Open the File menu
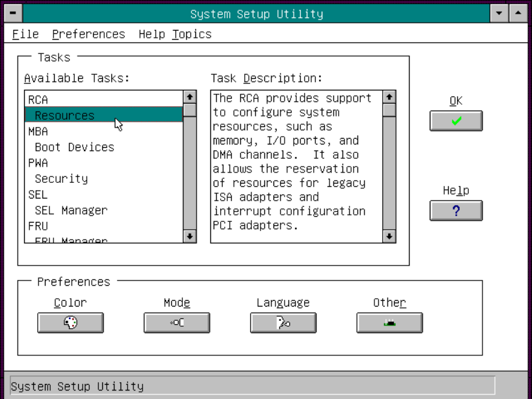The height and width of the screenshot is (399, 532). coord(25,34)
